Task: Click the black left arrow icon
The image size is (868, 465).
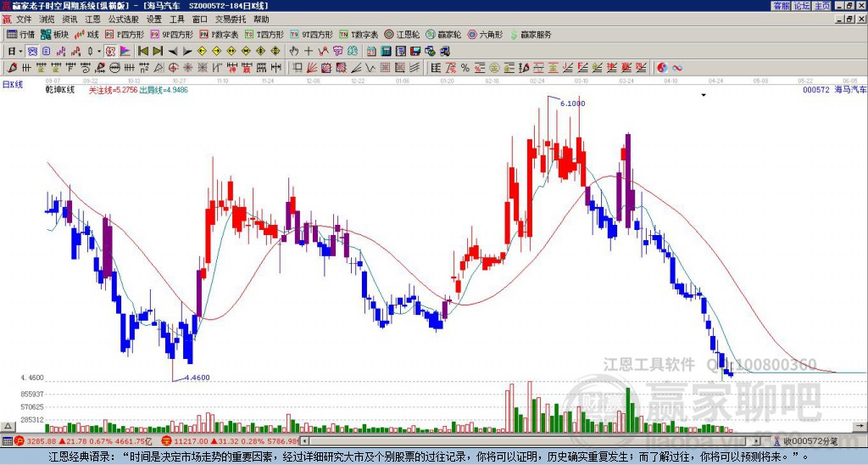Action: tap(172, 52)
